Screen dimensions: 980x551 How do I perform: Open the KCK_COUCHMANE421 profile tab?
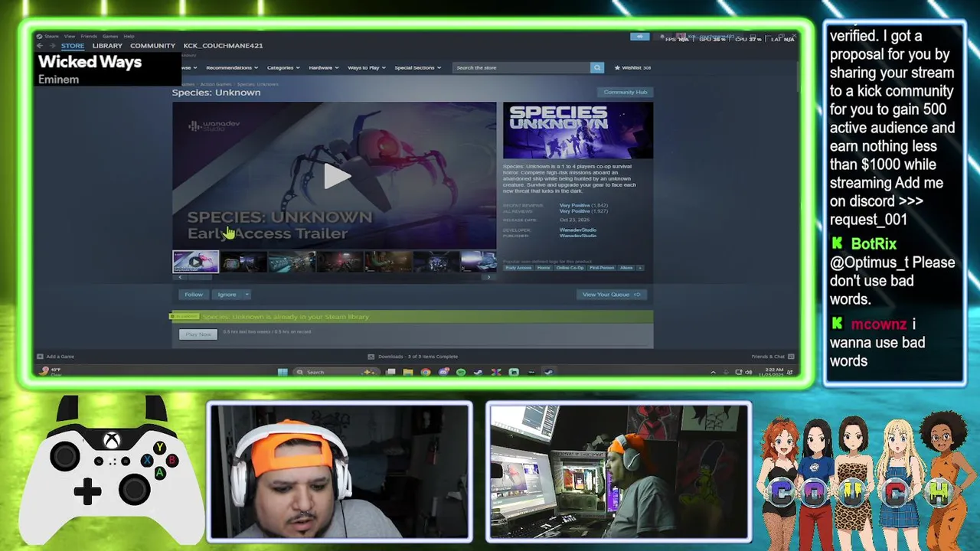click(x=223, y=46)
